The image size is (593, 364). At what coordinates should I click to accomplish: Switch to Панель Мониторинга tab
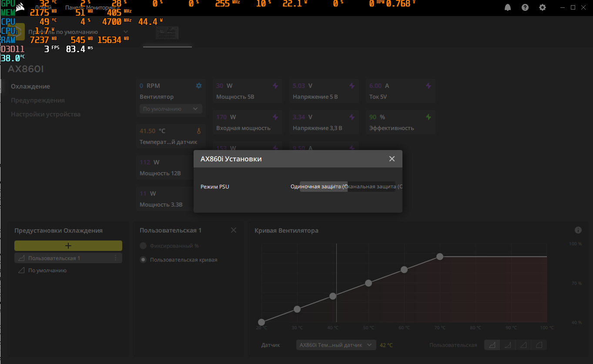[x=92, y=7]
